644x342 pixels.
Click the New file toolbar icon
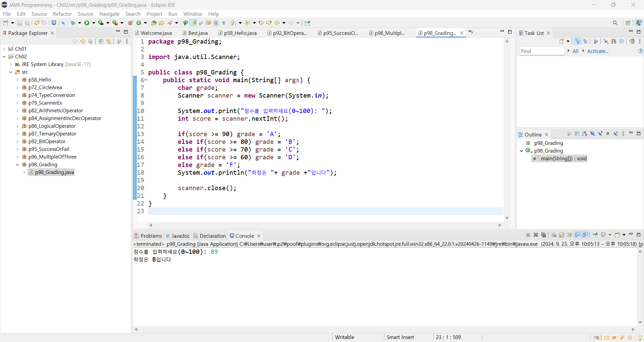point(6,23)
